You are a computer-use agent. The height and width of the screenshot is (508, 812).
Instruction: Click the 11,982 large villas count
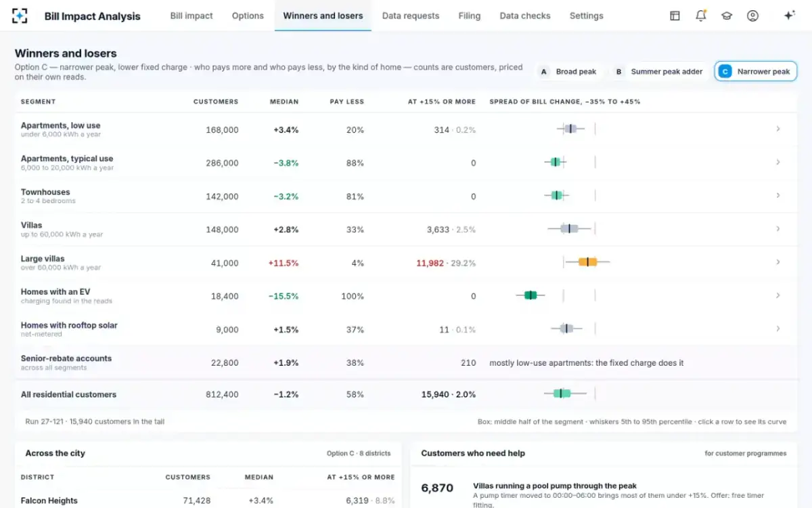point(430,263)
